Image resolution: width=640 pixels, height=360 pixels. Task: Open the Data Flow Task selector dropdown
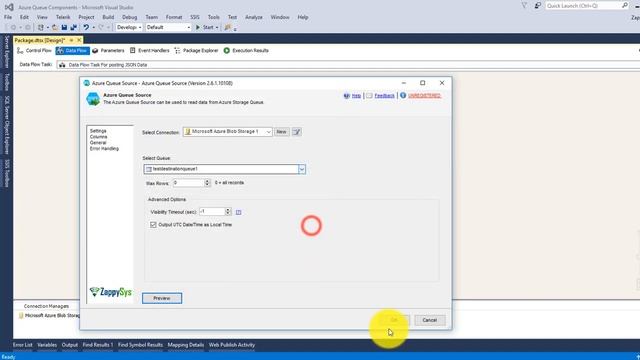347,65
